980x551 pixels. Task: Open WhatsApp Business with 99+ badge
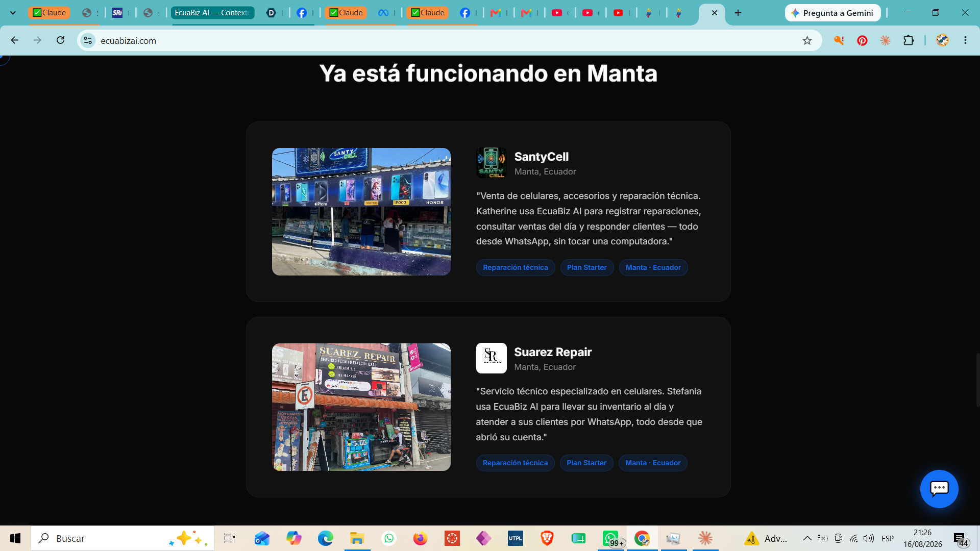[x=611, y=538]
